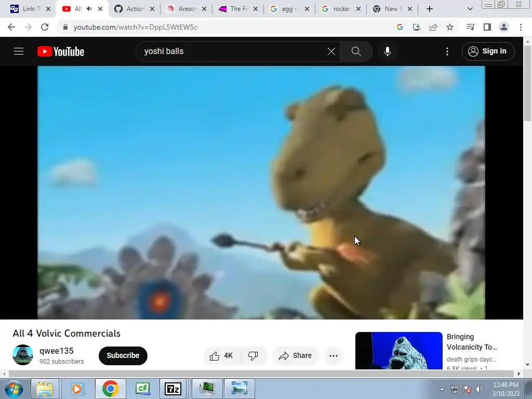Dislike the video with thumbs down
The width and height of the screenshot is (532, 399).
(x=253, y=355)
